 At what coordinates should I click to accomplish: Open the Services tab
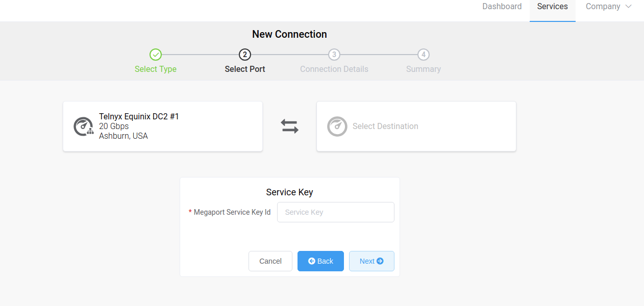(553, 7)
